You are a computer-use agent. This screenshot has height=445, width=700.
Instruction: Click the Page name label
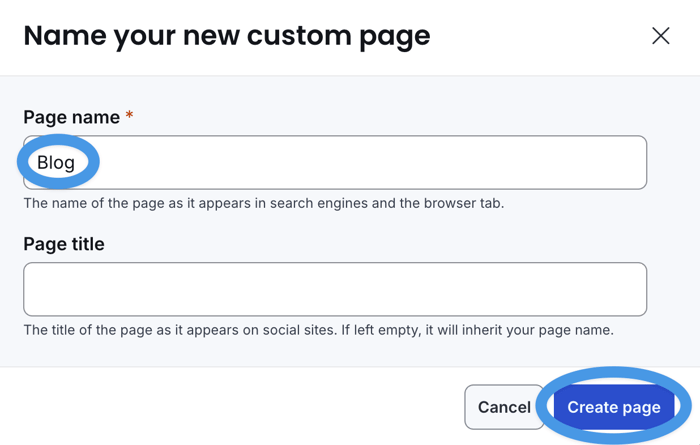[x=70, y=117]
